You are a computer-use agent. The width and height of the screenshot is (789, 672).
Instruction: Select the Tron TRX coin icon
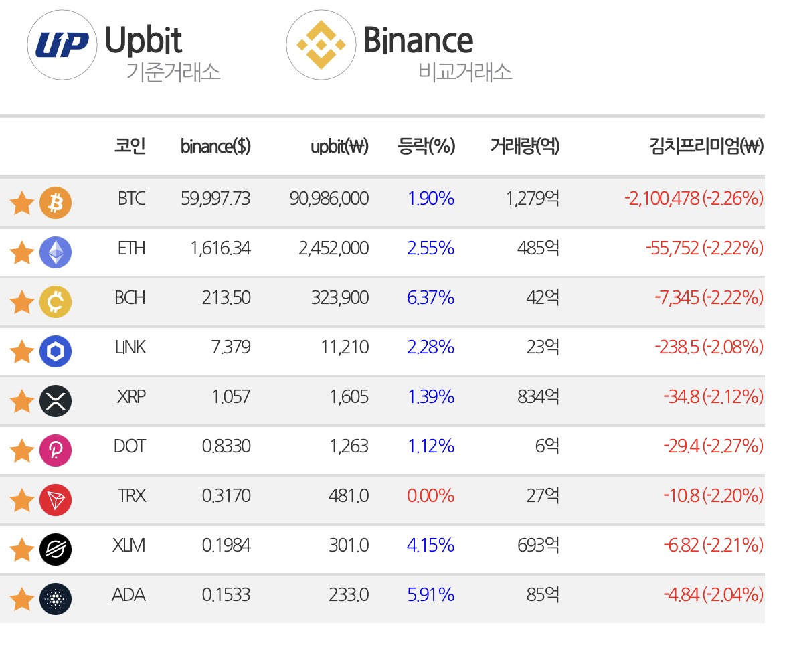point(56,500)
